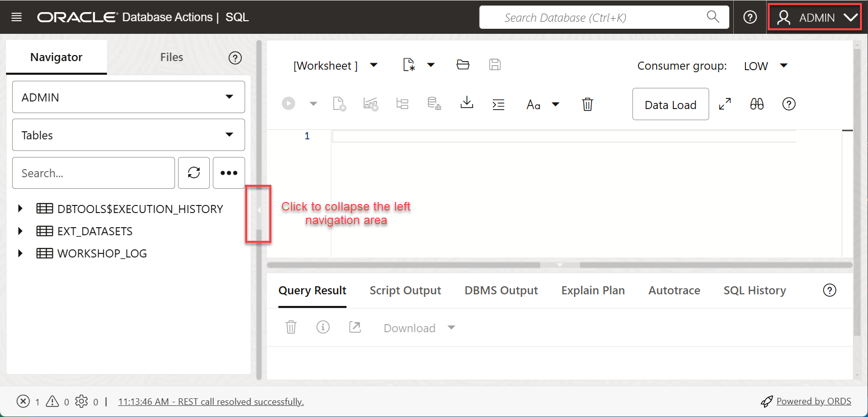Clear output with the trash icon
The height and width of the screenshot is (417, 868).
[291, 327]
